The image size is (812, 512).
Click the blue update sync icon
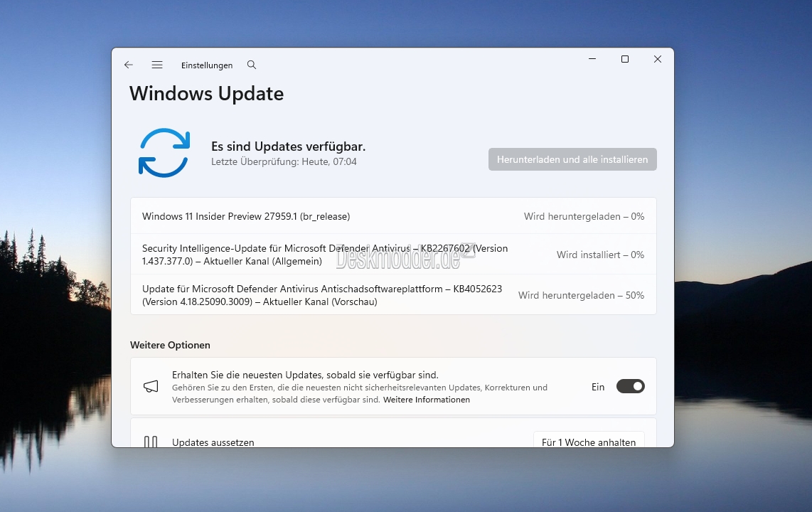click(164, 152)
